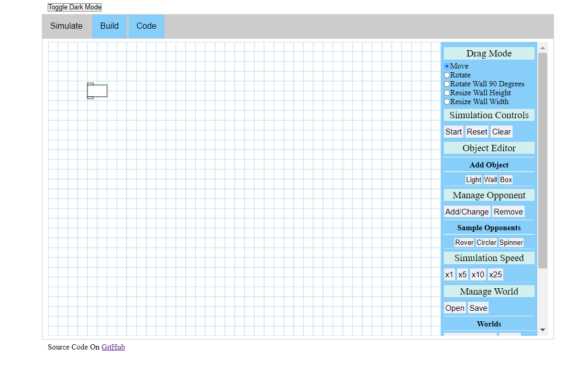Select the Move drag mode

(x=447, y=66)
